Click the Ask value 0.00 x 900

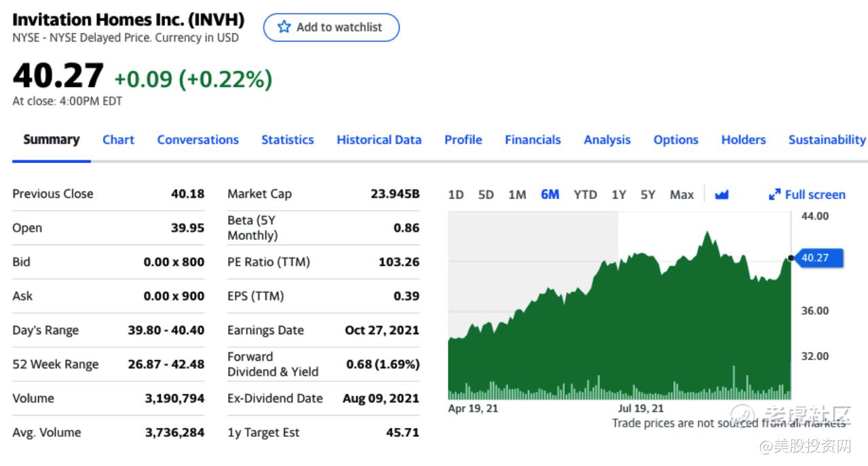pyautogui.click(x=174, y=296)
